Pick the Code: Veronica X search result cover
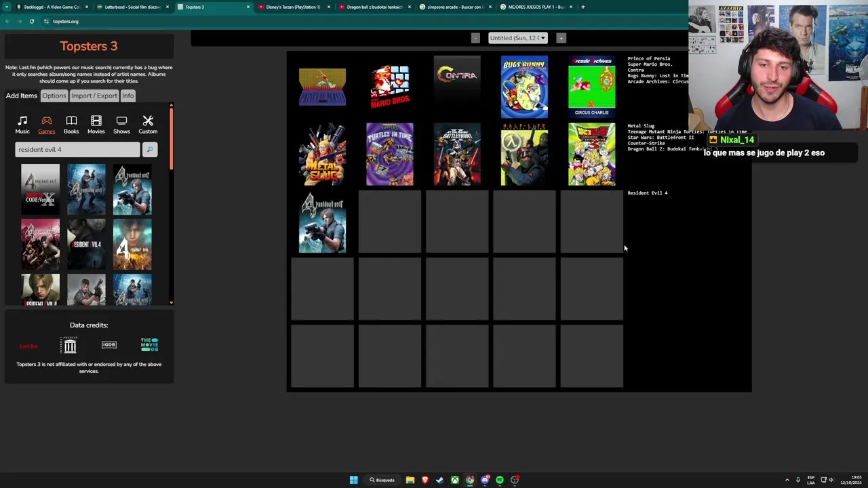The width and height of the screenshot is (868, 488). tap(40, 189)
